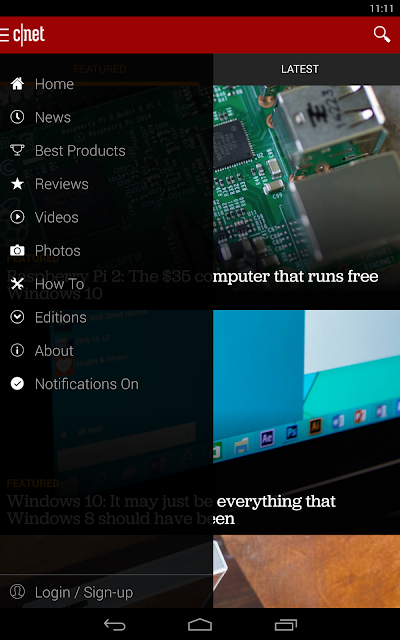Tap the Home house icon
The height and width of the screenshot is (640, 400).
pyautogui.click(x=17, y=84)
